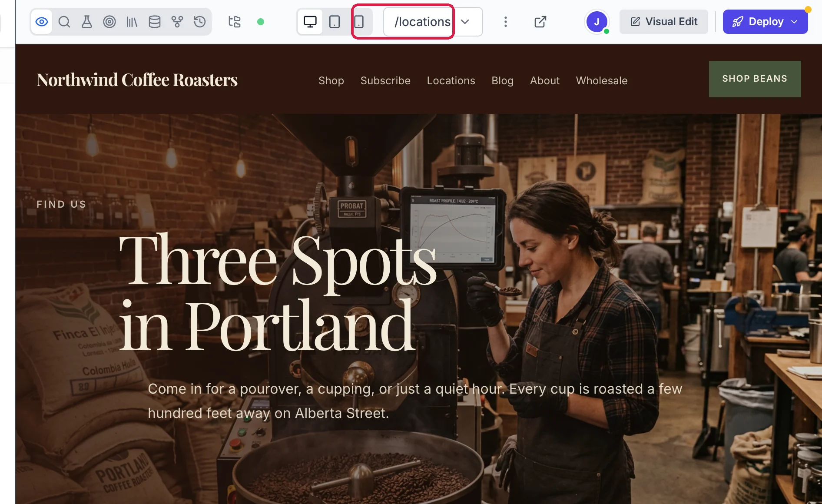Open the Blog nav link
Image resolution: width=822 pixels, height=504 pixels.
pos(503,81)
